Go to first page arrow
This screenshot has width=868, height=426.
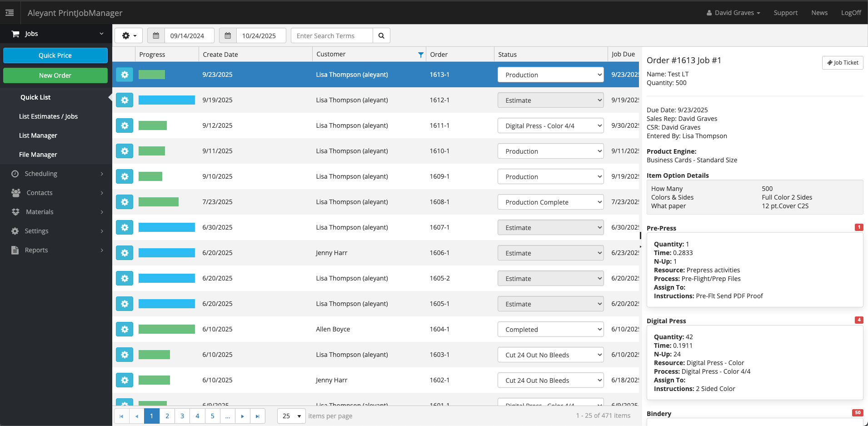121,416
